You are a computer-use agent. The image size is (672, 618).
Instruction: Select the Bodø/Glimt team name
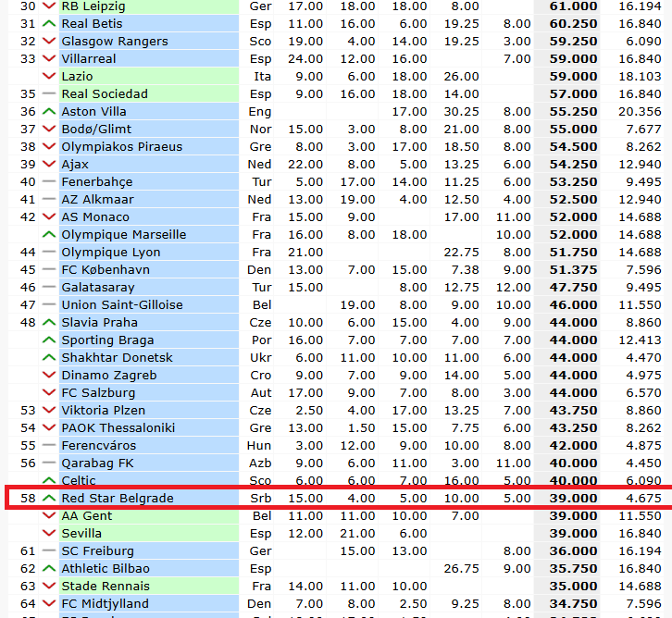click(x=96, y=130)
